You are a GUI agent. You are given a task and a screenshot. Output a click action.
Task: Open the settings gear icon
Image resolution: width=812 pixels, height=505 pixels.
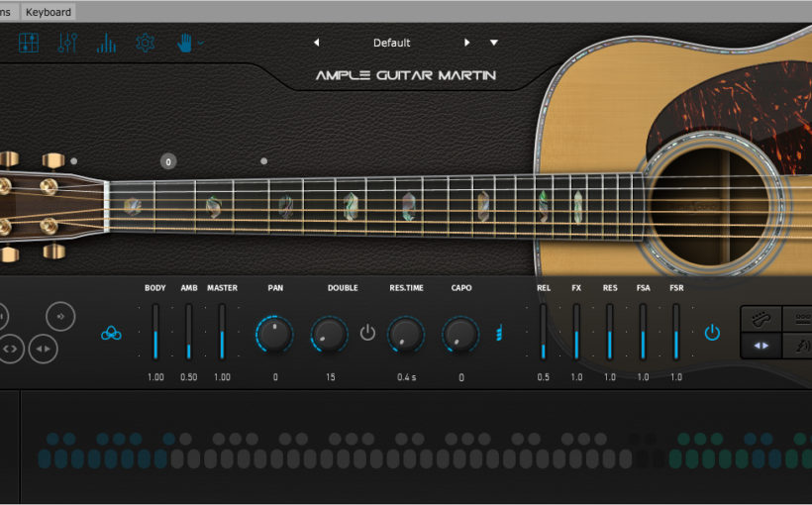click(145, 43)
